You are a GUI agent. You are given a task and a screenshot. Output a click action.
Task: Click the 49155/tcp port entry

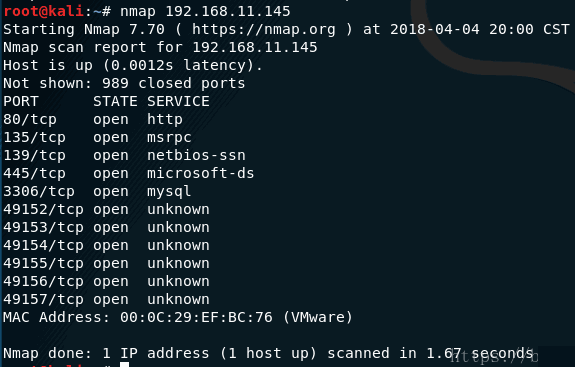(x=106, y=263)
